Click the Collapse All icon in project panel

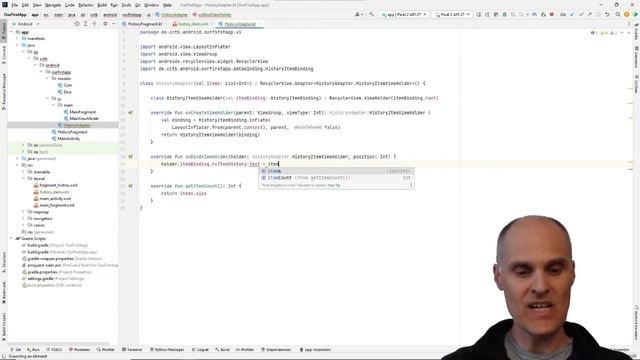[x=94, y=24]
